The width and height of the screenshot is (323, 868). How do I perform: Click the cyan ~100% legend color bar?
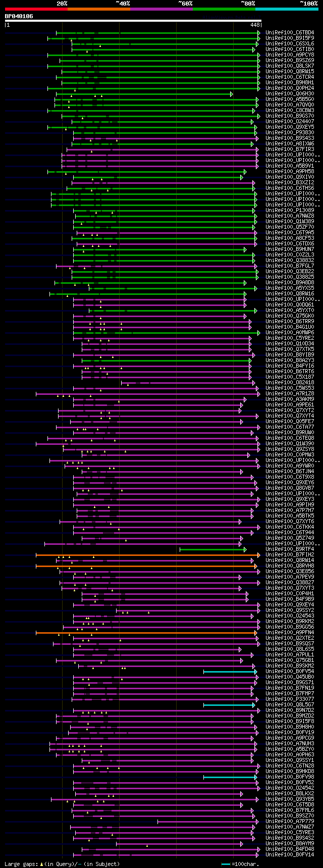coord(287,9)
